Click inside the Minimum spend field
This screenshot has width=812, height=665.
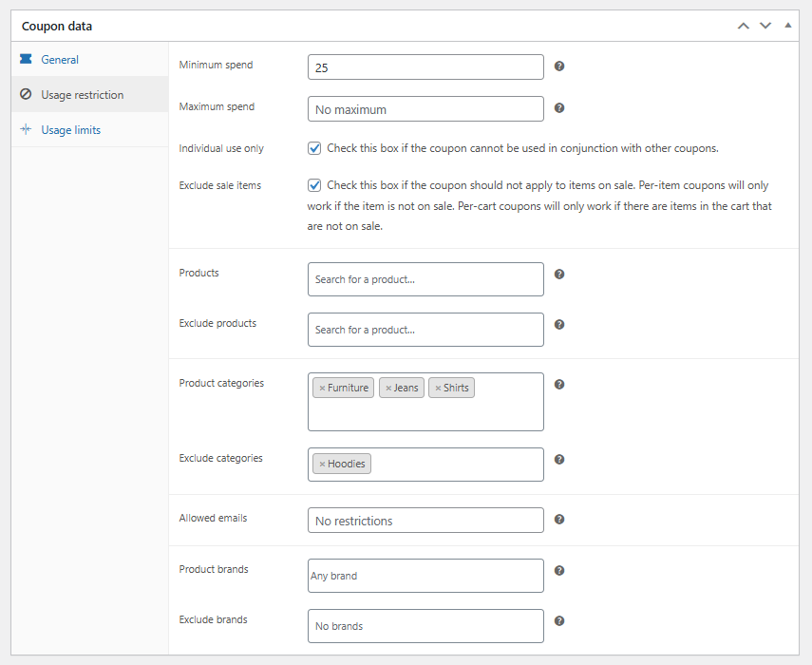click(425, 66)
